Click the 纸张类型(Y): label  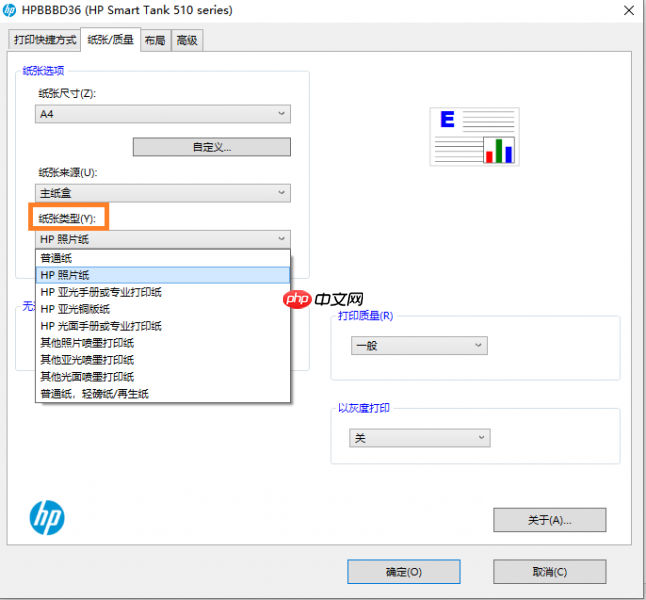pos(67,218)
